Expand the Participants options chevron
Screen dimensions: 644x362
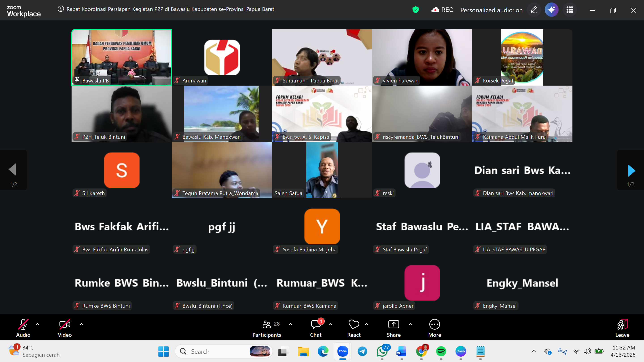tap(290, 324)
